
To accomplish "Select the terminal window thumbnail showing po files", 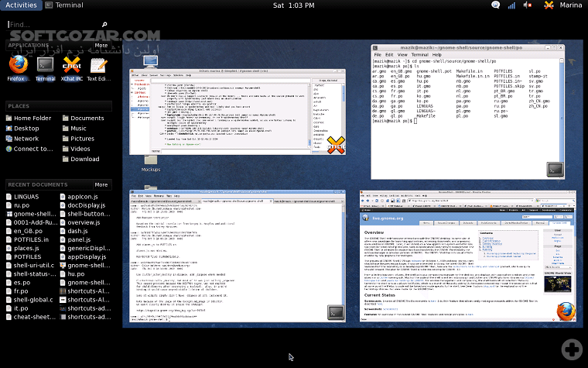I will click(x=467, y=109).
